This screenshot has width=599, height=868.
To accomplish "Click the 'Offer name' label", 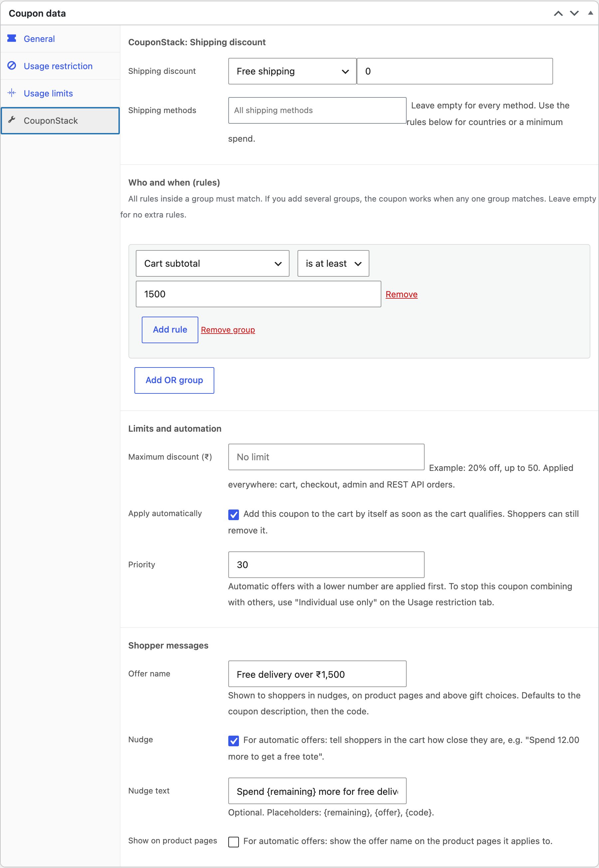I will tap(149, 674).
